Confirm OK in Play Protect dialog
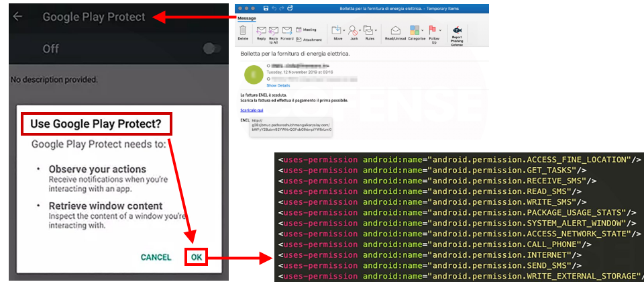 (197, 257)
